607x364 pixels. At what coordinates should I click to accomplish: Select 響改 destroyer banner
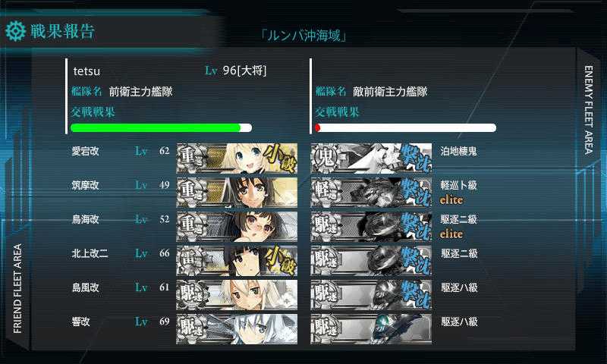coord(237,329)
